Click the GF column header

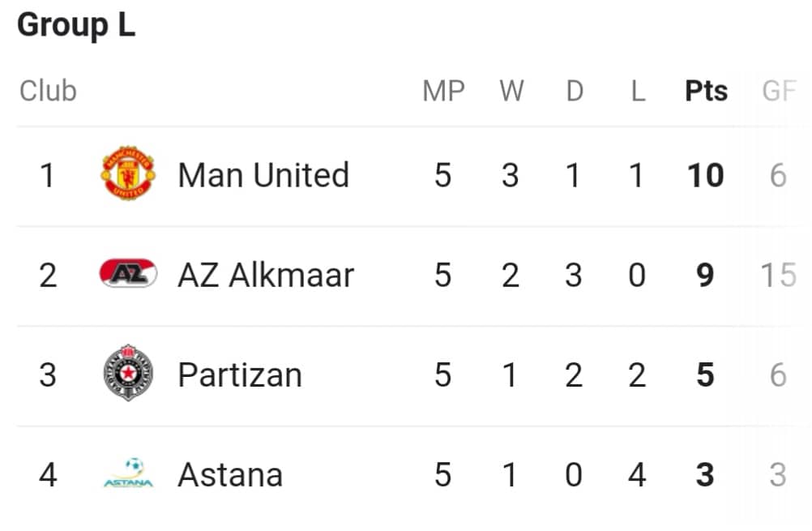click(778, 91)
